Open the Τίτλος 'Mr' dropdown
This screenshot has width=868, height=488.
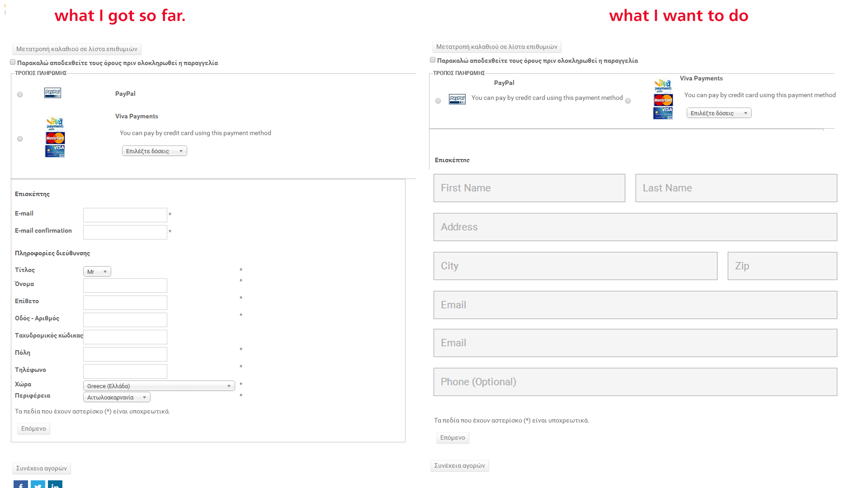point(97,272)
